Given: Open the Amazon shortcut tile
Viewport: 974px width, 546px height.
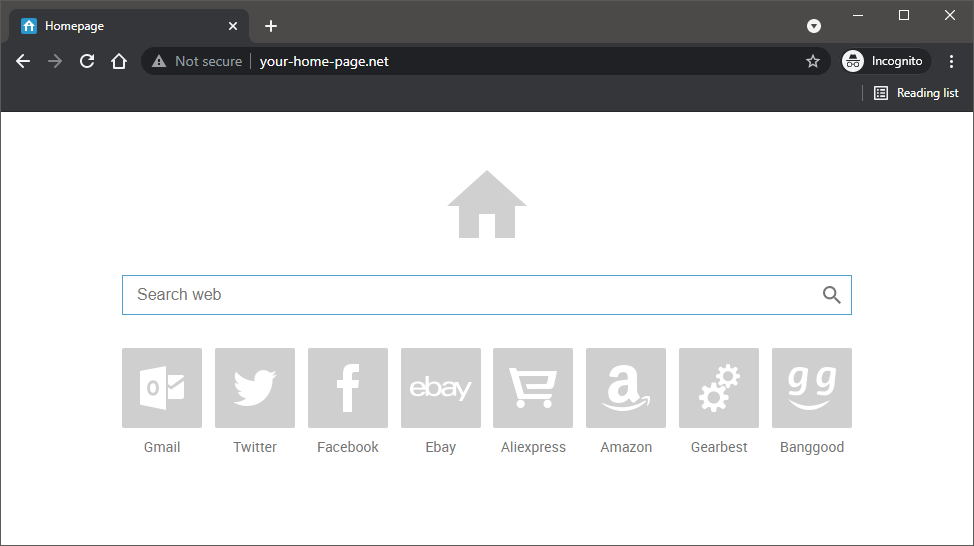Looking at the screenshot, I should (x=626, y=388).
